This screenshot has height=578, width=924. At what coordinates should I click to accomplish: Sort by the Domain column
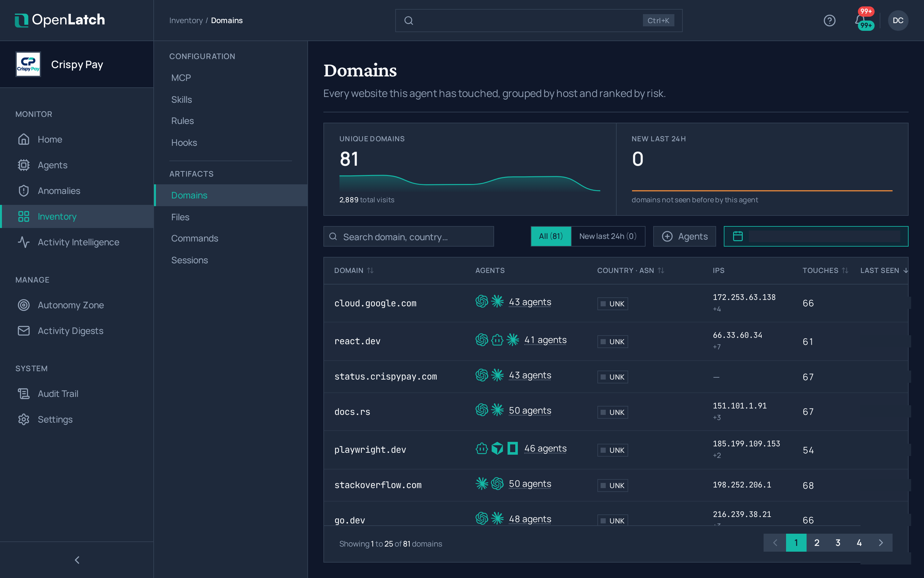(354, 270)
